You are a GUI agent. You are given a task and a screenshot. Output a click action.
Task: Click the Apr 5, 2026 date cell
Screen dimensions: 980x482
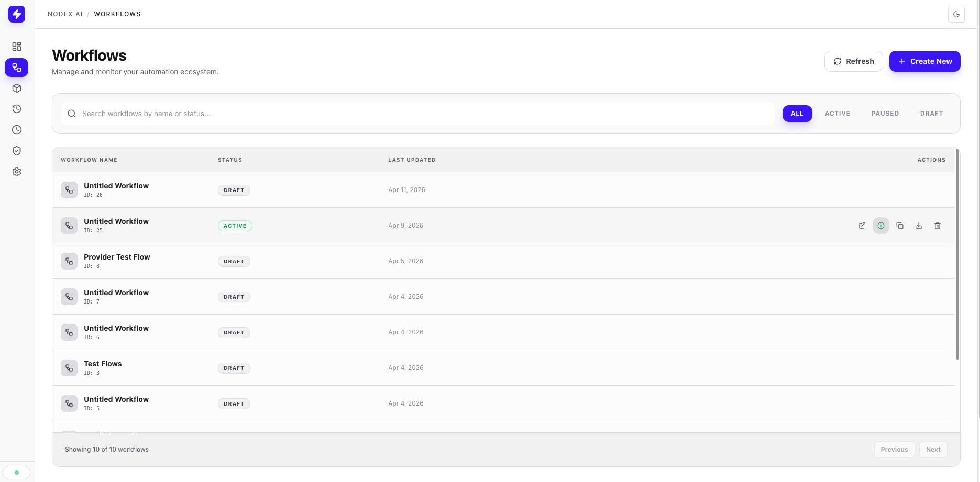tap(406, 261)
